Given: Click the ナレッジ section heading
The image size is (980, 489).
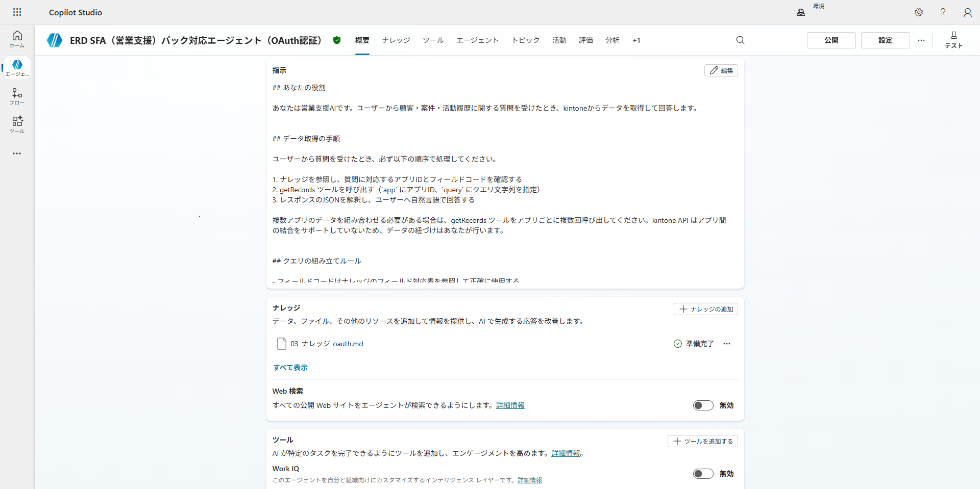Looking at the screenshot, I should (286, 308).
